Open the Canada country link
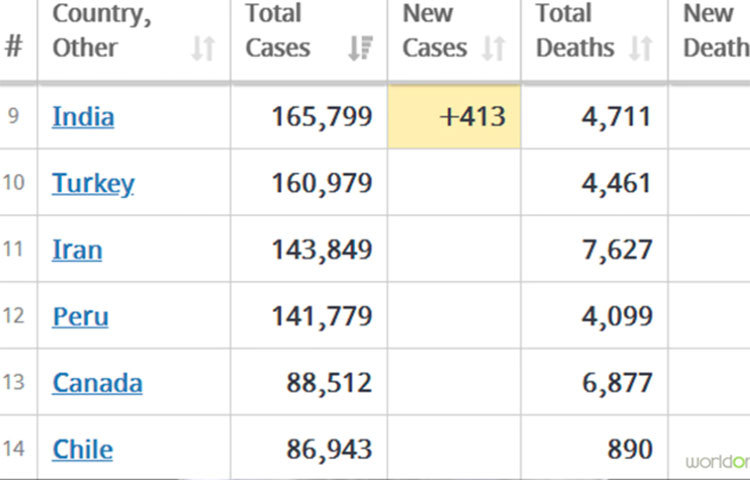The image size is (750, 480). 97,383
